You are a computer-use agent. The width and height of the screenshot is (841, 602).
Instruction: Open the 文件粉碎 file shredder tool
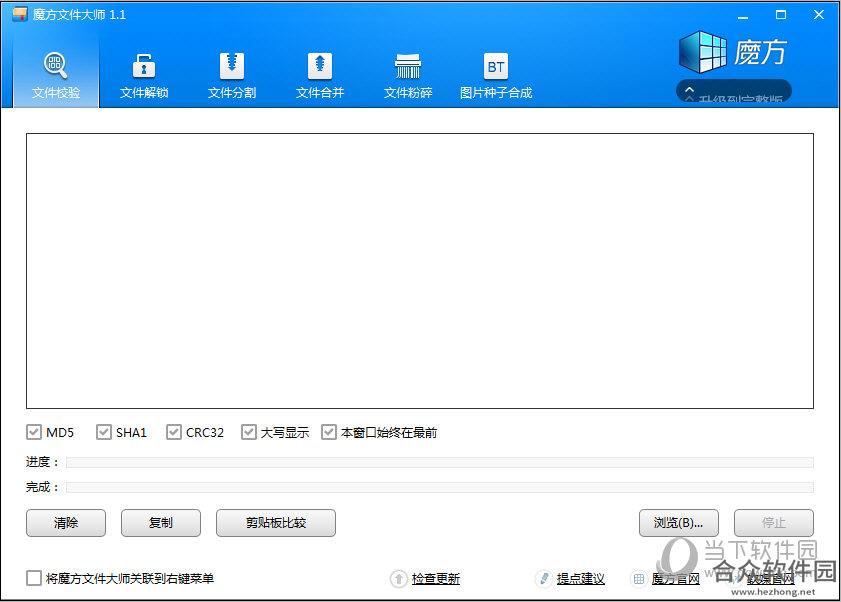click(408, 75)
